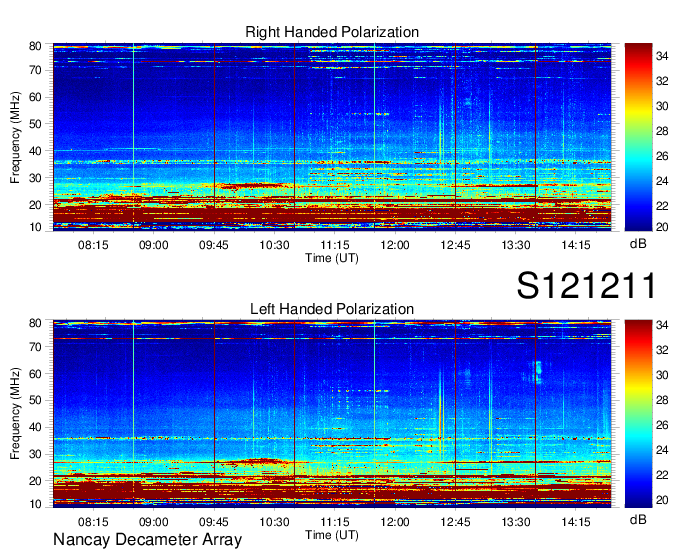Click 12:00 tick on the bottom time axis

395,522
